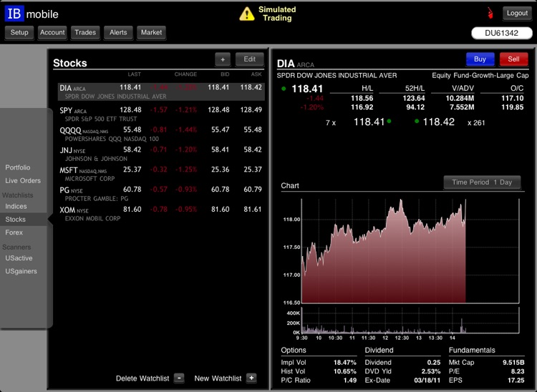Click the Delete Watchlist label
The image size is (537, 392).
pyautogui.click(x=142, y=378)
